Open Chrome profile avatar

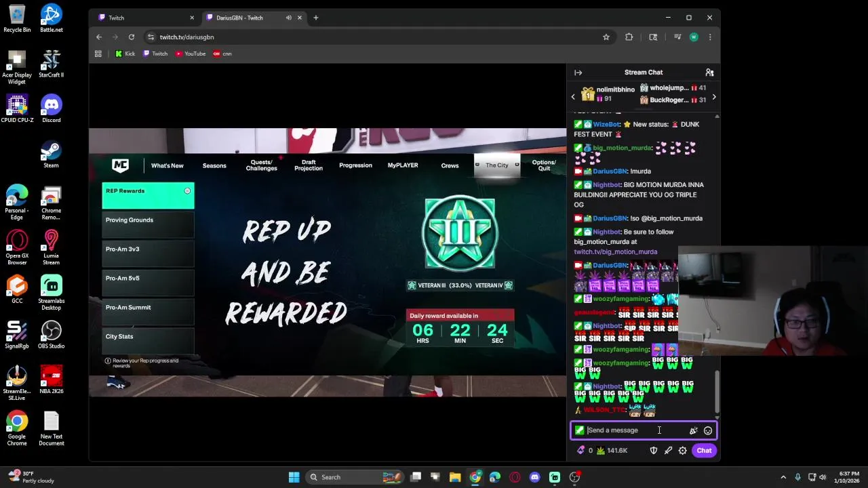point(694,37)
